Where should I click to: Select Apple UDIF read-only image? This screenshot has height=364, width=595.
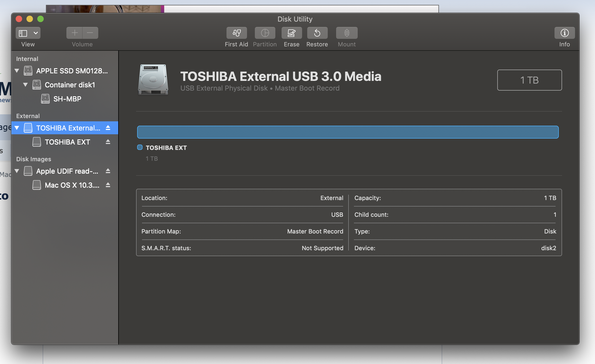pyautogui.click(x=65, y=171)
